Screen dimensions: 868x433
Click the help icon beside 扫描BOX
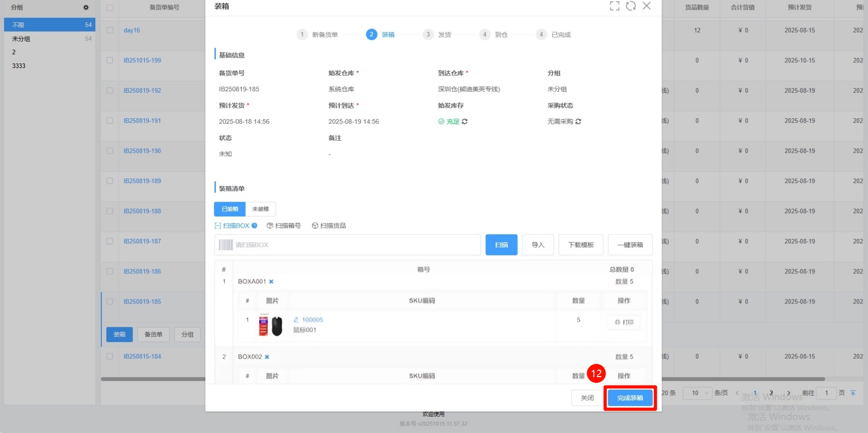point(254,226)
